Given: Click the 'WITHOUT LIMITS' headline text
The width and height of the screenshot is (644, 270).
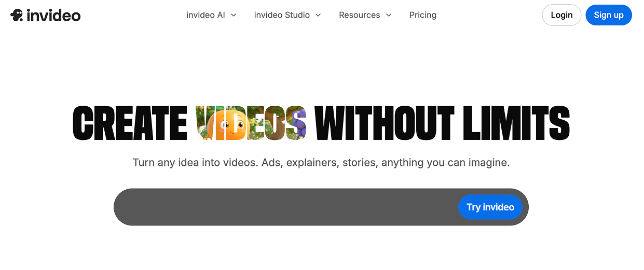Looking at the screenshot, I should (442, 123).
